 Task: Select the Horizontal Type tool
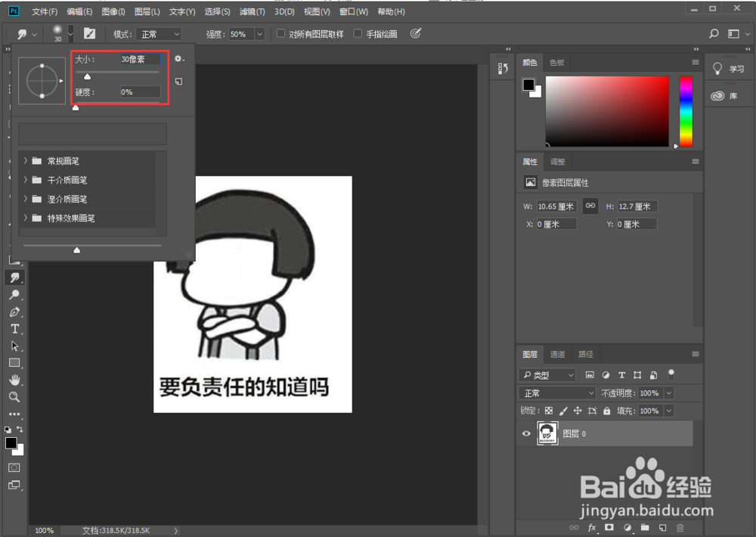point(14,329)
